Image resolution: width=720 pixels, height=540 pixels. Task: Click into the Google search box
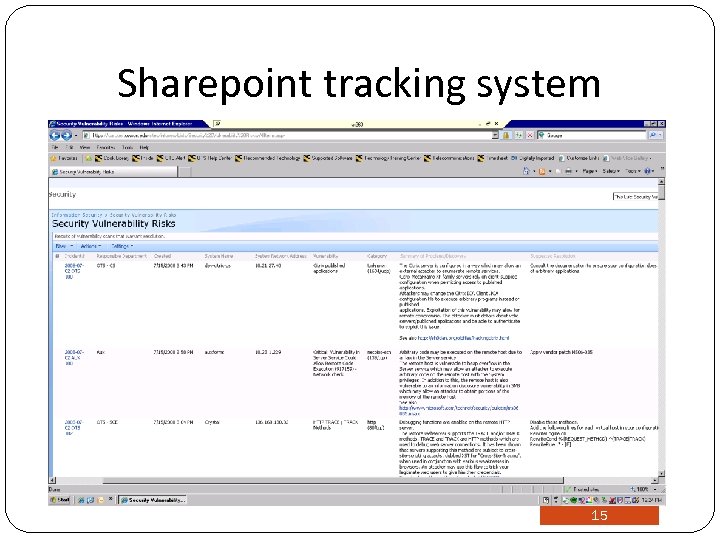point(592,135)
